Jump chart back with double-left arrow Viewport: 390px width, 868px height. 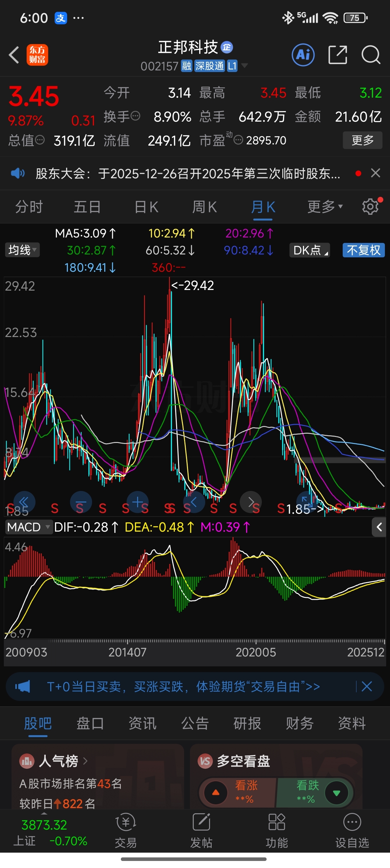coord(24,502)
